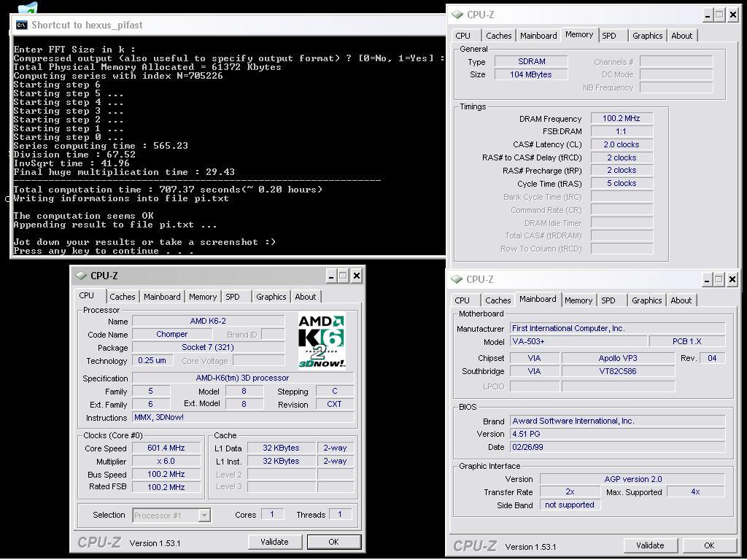
Task: Click the Core Speed value 601.4 MHz
Action: [x=166, y=448]
